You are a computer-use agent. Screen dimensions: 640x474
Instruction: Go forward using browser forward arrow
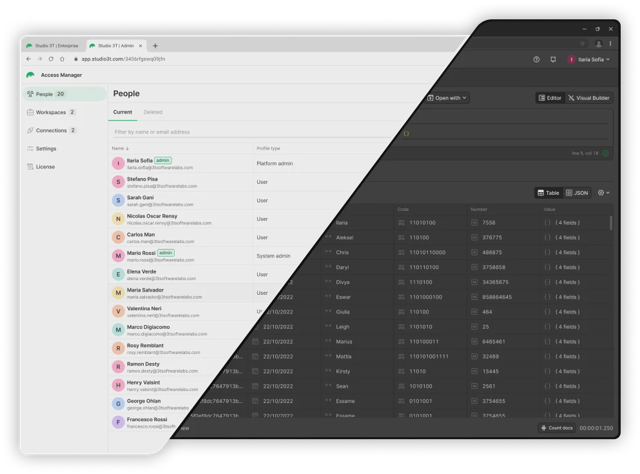[x=40, y=59]
